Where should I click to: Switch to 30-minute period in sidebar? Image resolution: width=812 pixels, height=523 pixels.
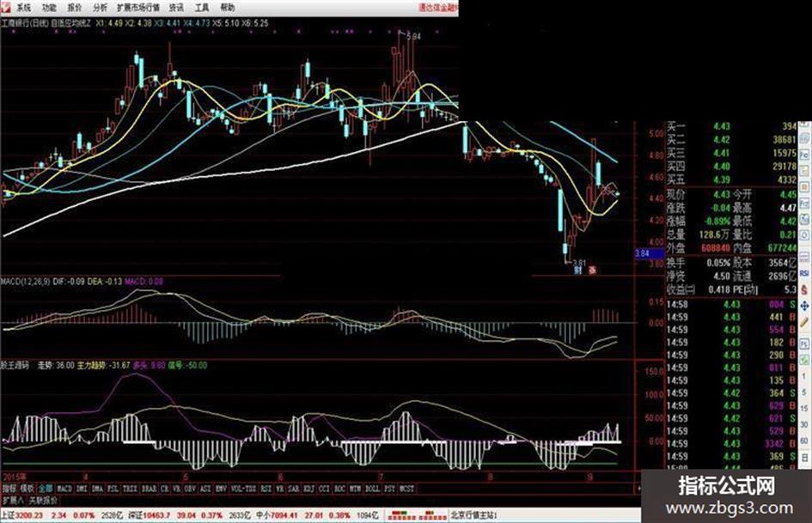[x=804, y=423]
